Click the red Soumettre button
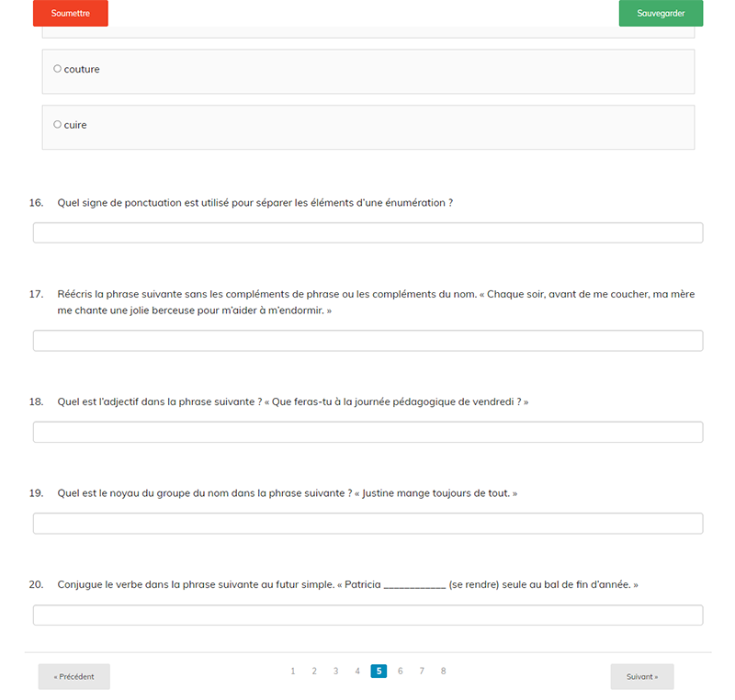 pyautogui.click(x=71, y=14)
